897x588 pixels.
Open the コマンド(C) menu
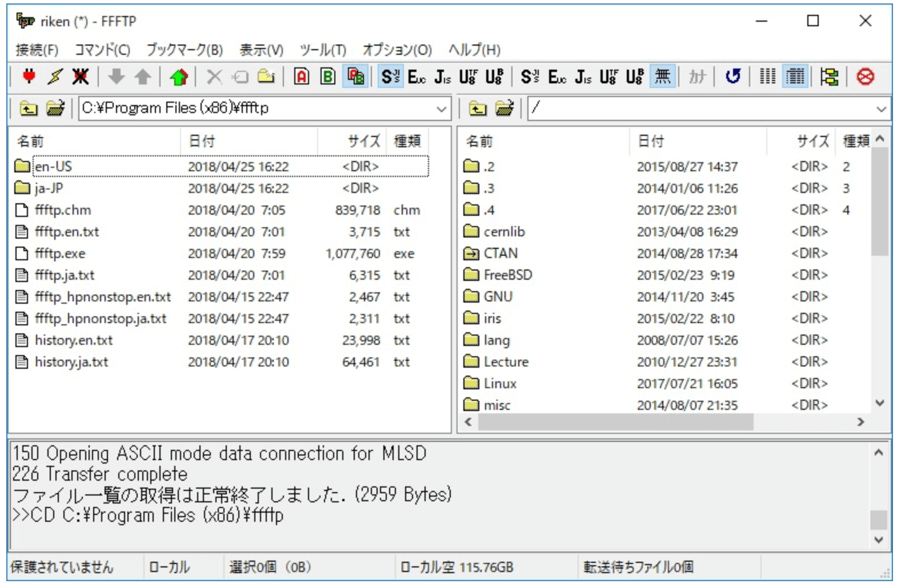[103, 50]
